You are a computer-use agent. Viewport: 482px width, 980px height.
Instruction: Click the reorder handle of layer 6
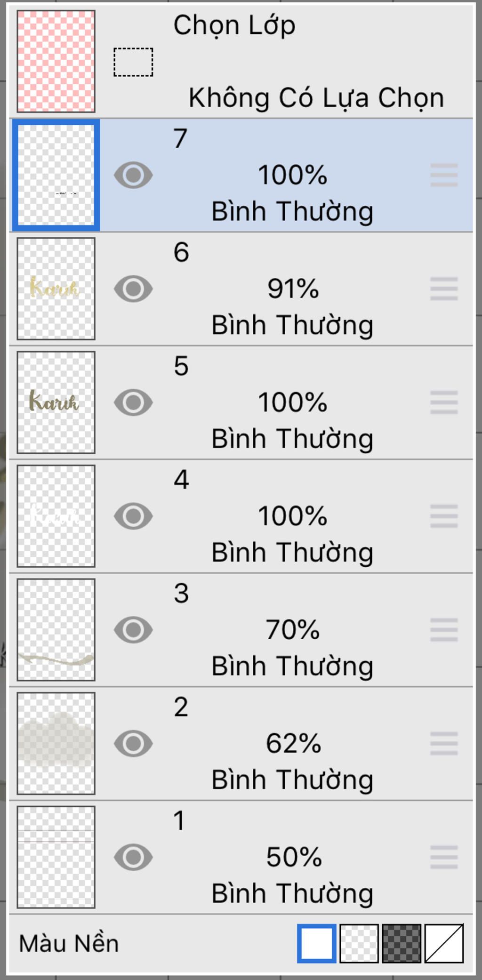coord(444,289)
